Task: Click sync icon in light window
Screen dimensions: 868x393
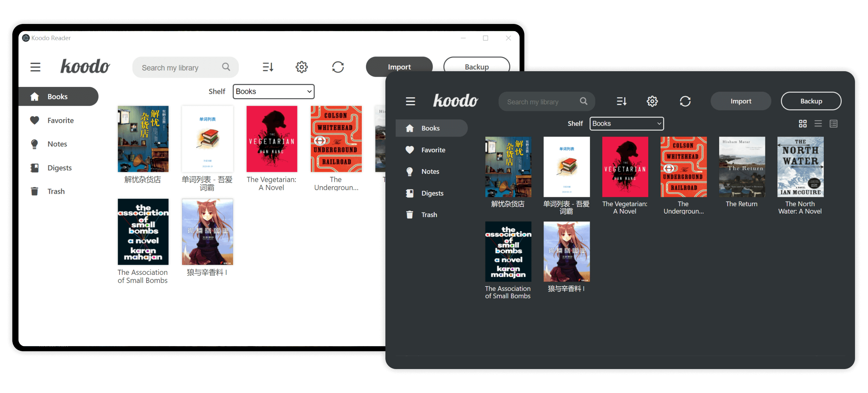Action: pos(338,67)
